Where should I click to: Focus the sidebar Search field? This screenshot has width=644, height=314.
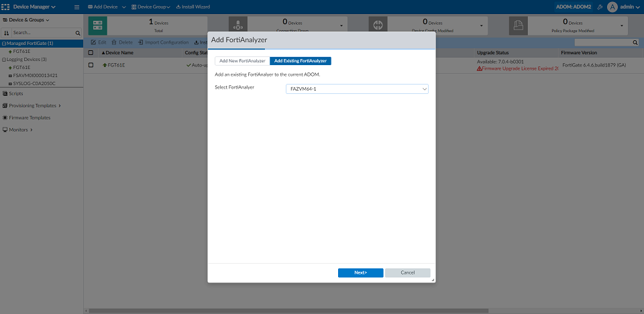click(43, 33)
